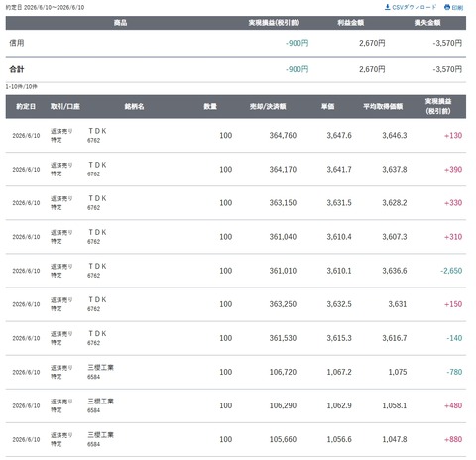
Task: Click the 実現損益(税引前) detail table header
Action: pyautogui.click(x=438, y=106)
